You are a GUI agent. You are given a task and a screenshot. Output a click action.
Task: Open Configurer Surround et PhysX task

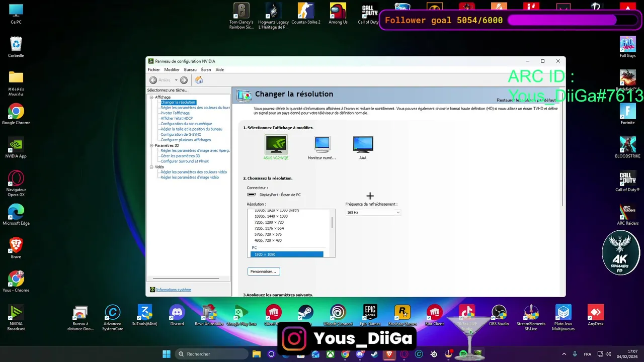(185, 161)
